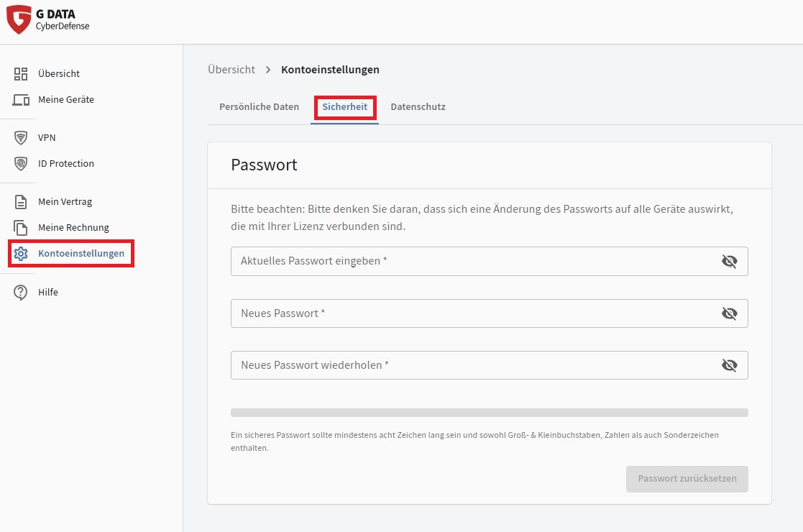Viewport: 803px width, 532px height.
Task: Click the Übersicht dashboard icon
Action: point(21,73)
